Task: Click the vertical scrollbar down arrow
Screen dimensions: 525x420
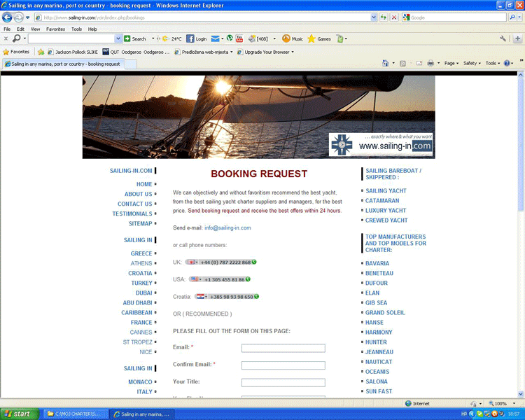Action: (x=521, y=394)
